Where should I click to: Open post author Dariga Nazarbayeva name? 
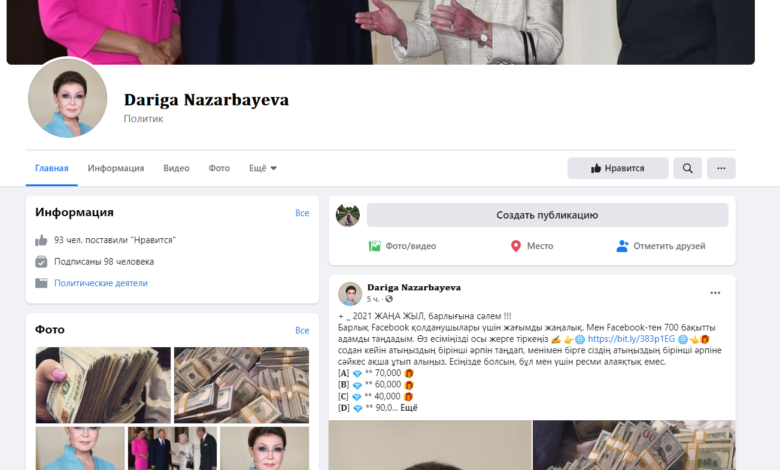click(x=414, y=287)
